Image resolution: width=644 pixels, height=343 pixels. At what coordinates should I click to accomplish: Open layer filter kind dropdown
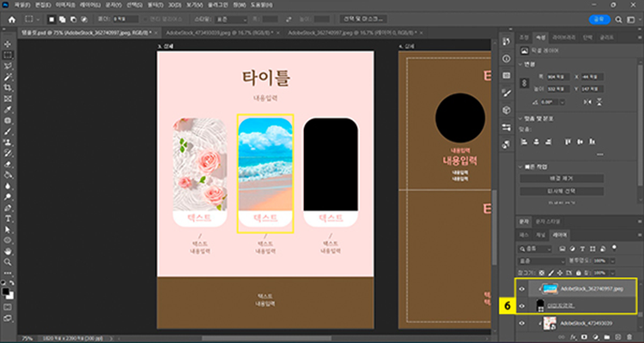534,249
